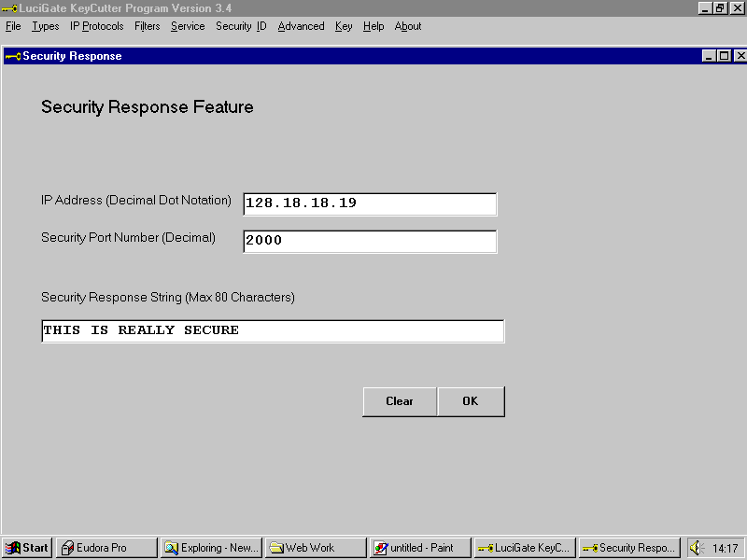Click the Security Response String field
This screenshot has height=560, width=747.
click(273, 331)
